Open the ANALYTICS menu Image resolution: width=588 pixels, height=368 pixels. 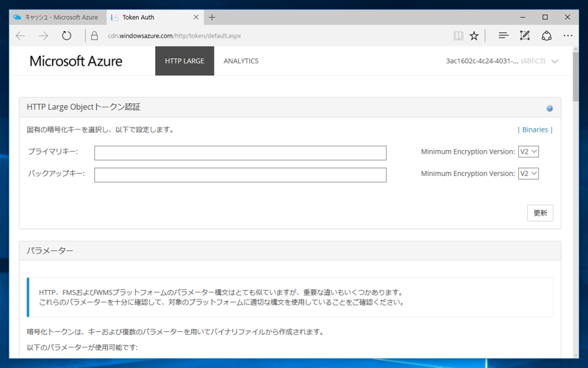pos(241,61)
